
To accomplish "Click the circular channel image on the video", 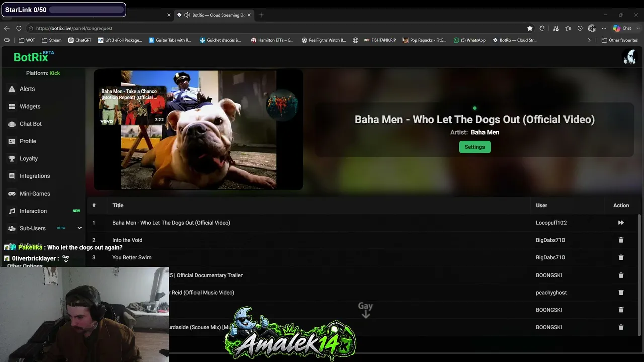I will tap(282, 105).
